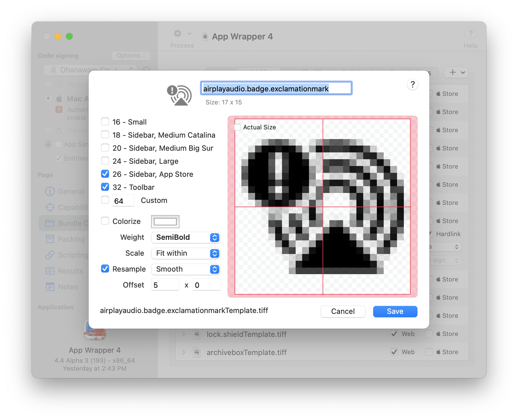Screen dimensions: 518x420
Task: Click the code signing Options button
Action: pos(131,56)
